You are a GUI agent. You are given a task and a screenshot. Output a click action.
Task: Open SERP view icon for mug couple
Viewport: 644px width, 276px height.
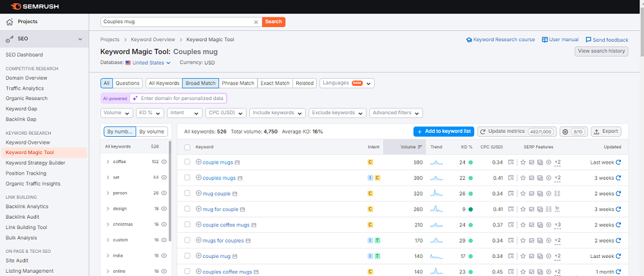pyautogui.click(x=511, y=193)
